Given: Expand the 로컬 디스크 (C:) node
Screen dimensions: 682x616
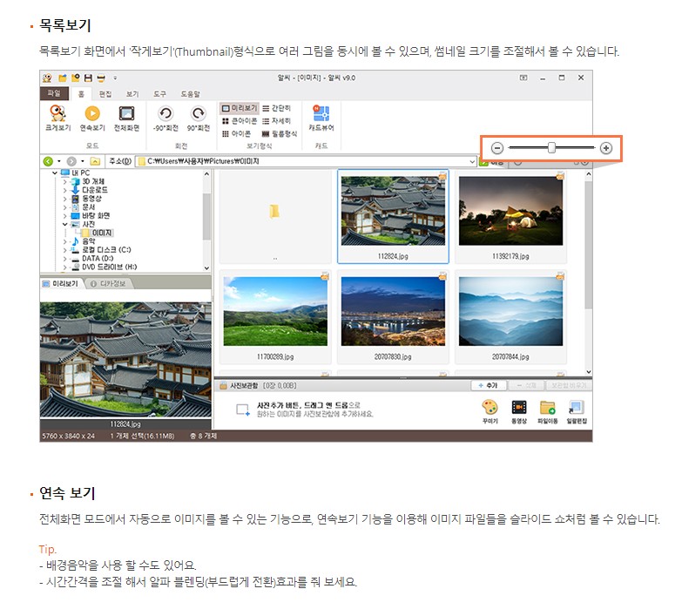Looking at the screenshot, I should point(64,250).
